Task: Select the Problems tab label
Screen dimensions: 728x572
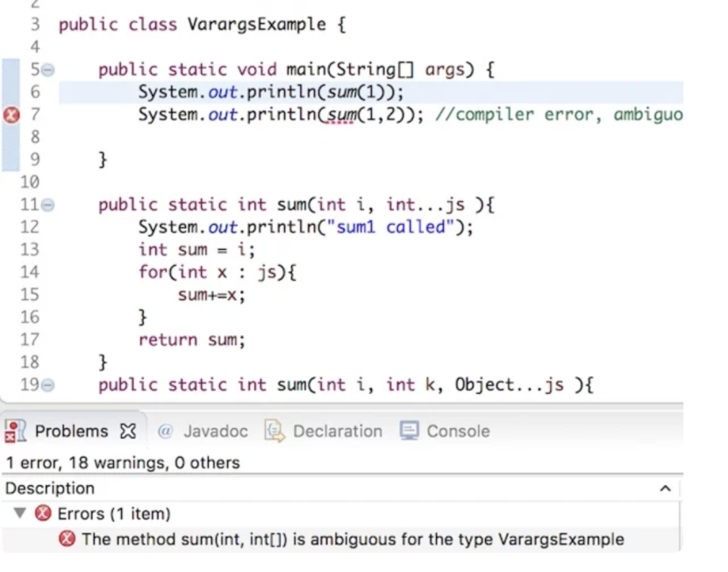Action: tap(71, 431)
